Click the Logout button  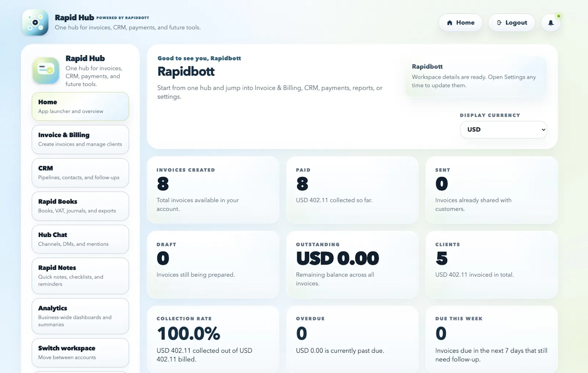[512, 23]
